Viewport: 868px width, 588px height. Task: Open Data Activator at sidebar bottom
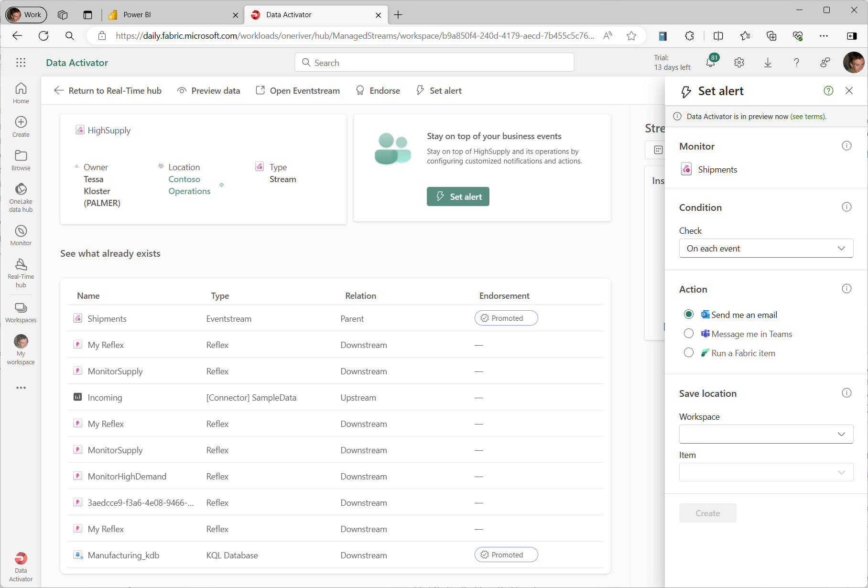pos(21,567)
